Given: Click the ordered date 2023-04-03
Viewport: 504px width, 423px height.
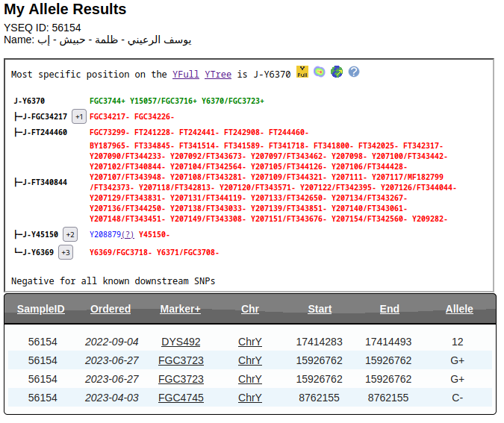Looking at the screenshot, I should (112, 398).
